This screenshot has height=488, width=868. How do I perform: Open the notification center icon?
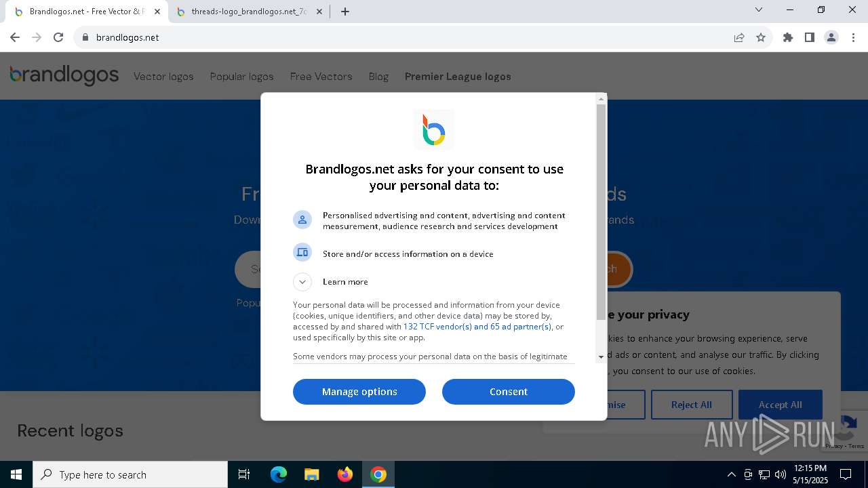click(846, 474)
